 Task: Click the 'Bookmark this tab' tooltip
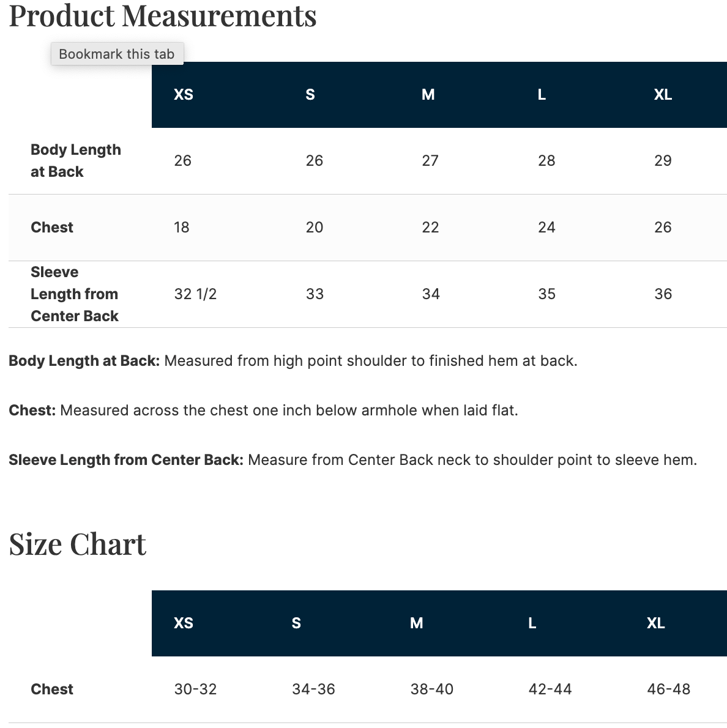[117, 54]
